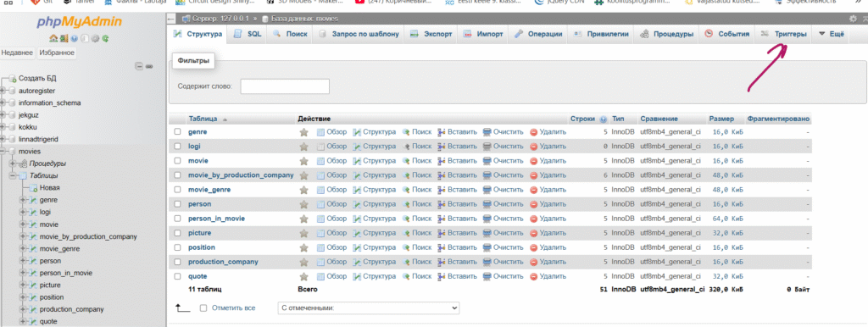Click the Избранное favorites button
The height and width of the screenshot is (327, 868).
coord(57,53)
